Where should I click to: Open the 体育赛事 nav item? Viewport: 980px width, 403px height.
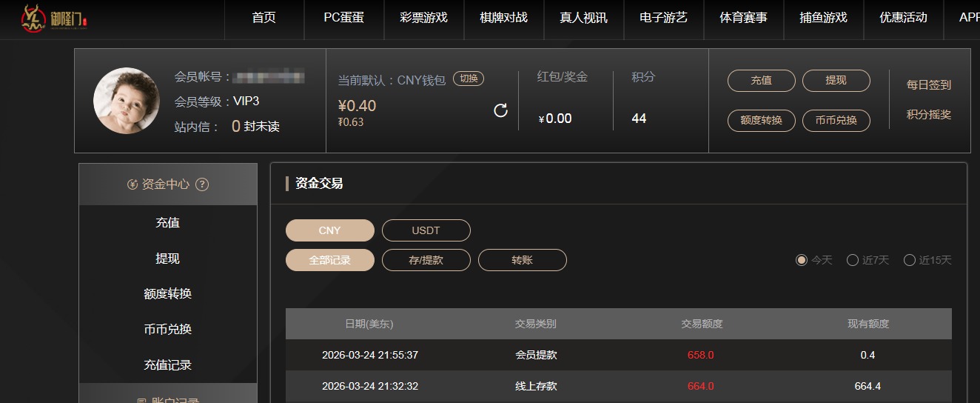coord(744,18)
